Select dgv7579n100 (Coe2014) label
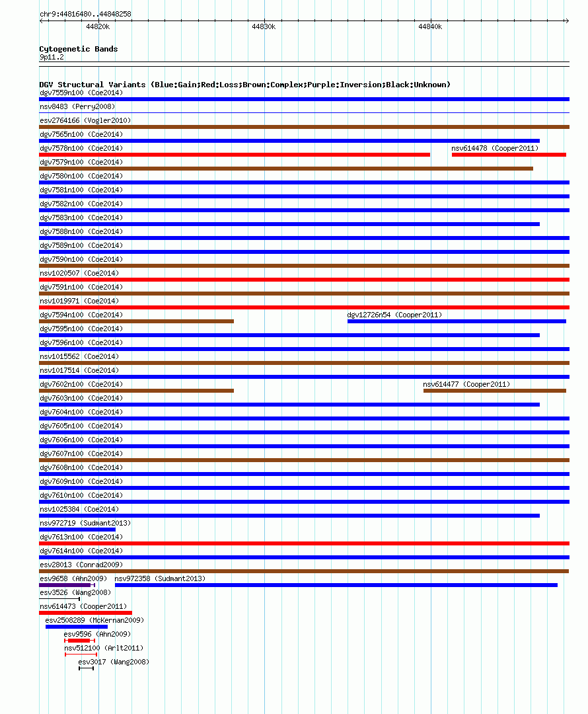The height and width of the screenshot is (714, 588). click(x=81, y=162)
